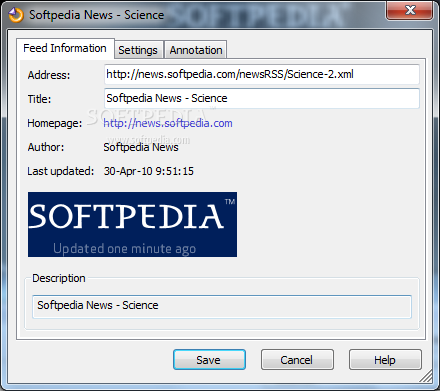
Task: Open the http://news.softpedia.com homepage link
Action: click(x=168, y=123)
